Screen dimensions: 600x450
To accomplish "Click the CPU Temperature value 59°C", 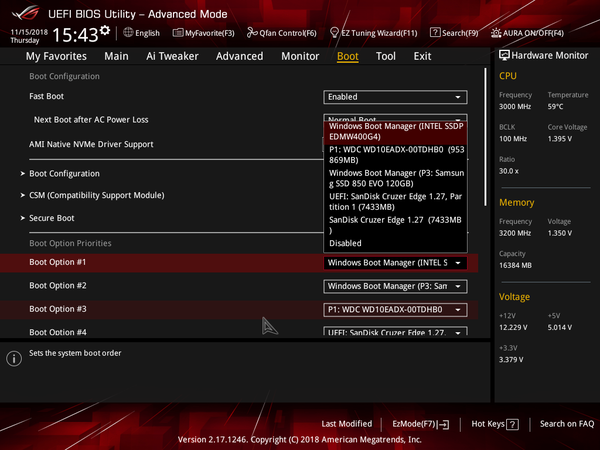I will [555, 107].
